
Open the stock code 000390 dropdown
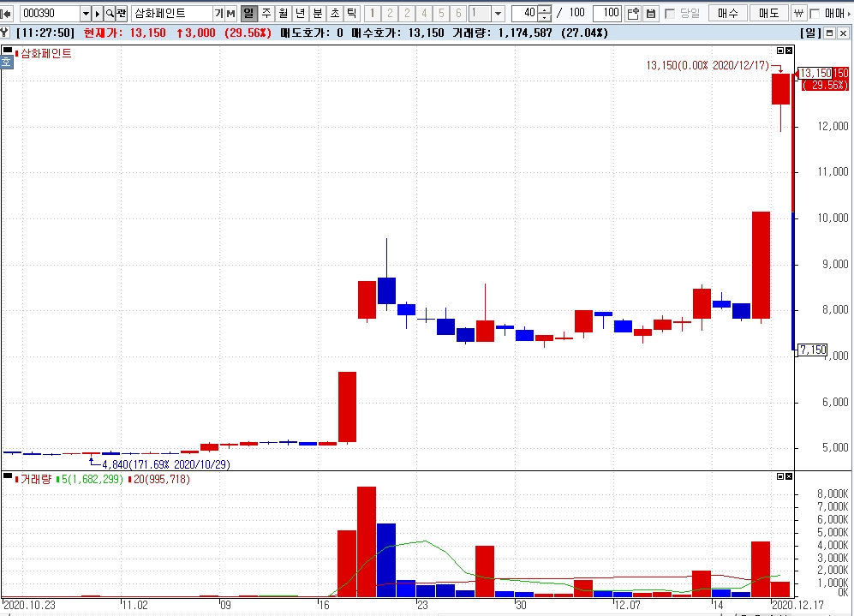[86, 13]
